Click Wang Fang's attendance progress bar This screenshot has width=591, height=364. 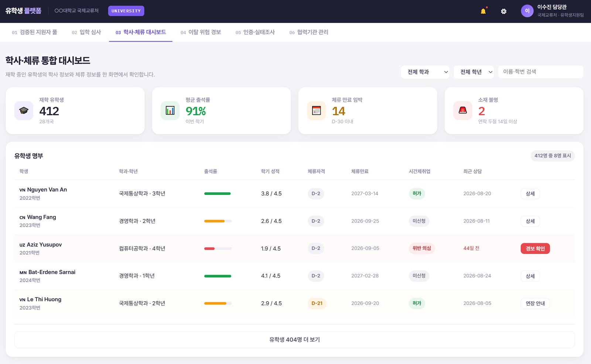coord(218,221)
